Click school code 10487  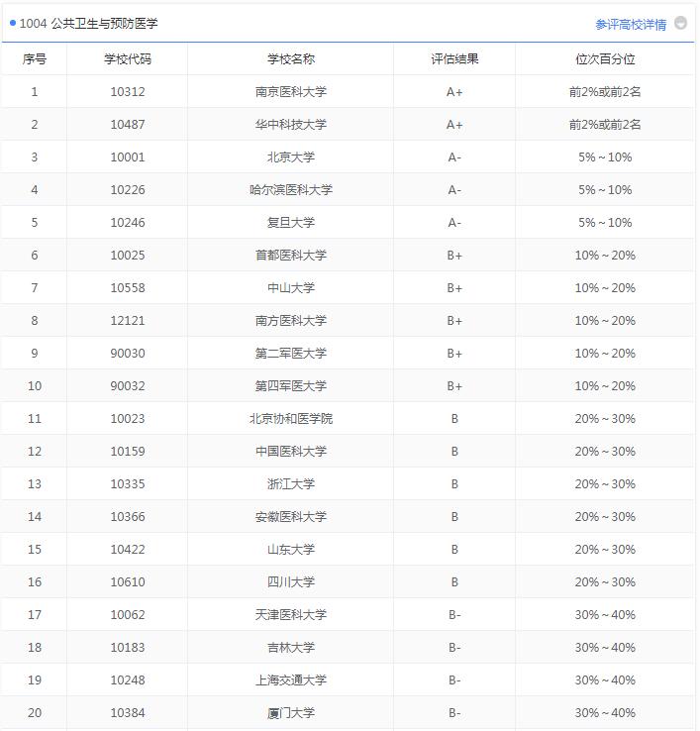click(x=128, y=125)
